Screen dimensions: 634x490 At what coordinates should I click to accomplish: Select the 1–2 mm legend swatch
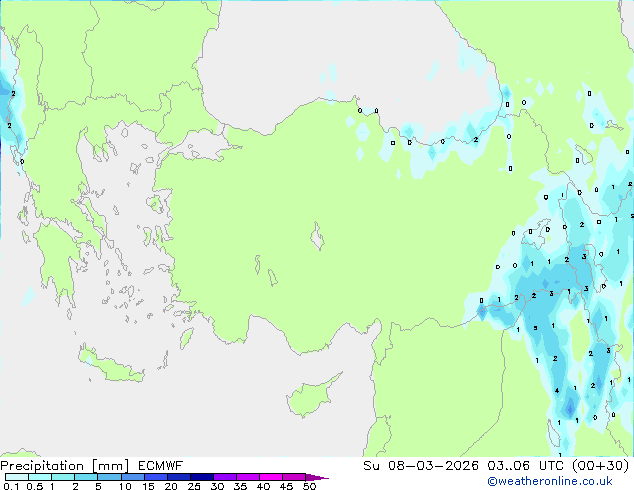coord(63,477)
